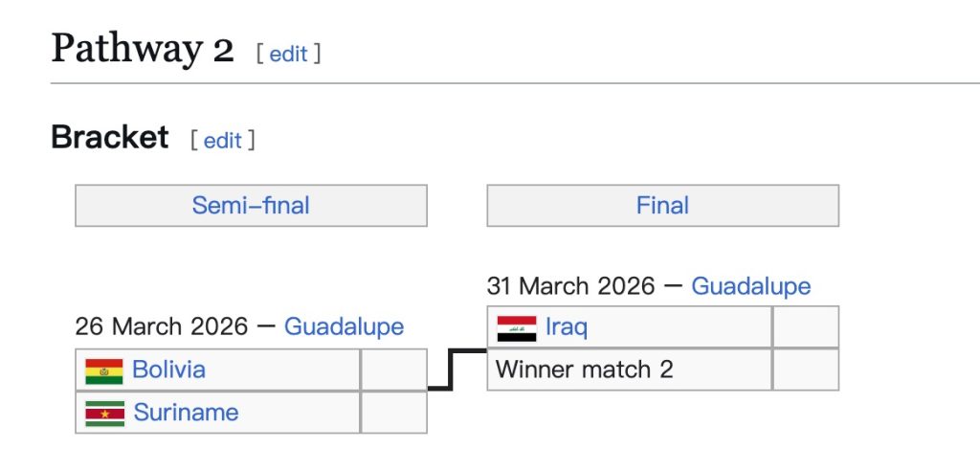Click the Iraq flag icon
980x471 pixels.
coord(517,328)
